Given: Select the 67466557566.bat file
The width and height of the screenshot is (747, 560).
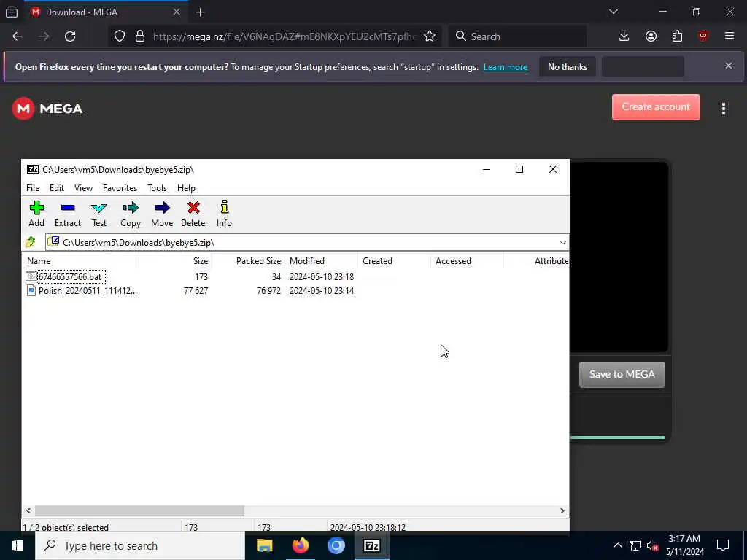Looking at the screenshot, I should pyautogui.click(x=69, y=276).
